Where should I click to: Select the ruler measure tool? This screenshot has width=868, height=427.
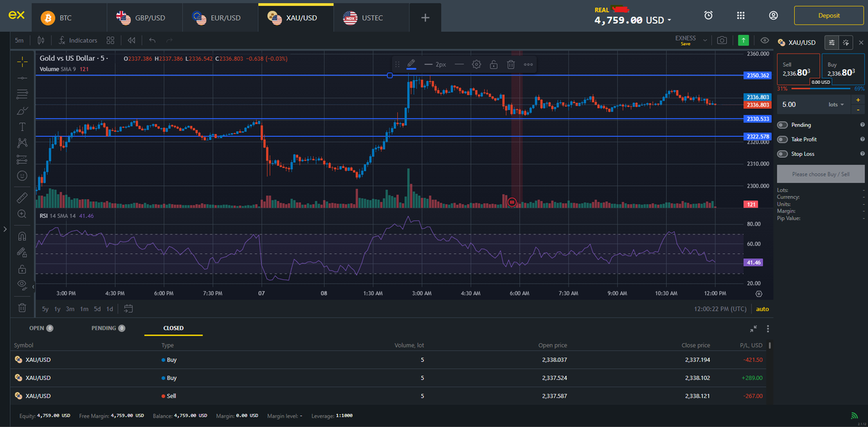coord(22,197)
